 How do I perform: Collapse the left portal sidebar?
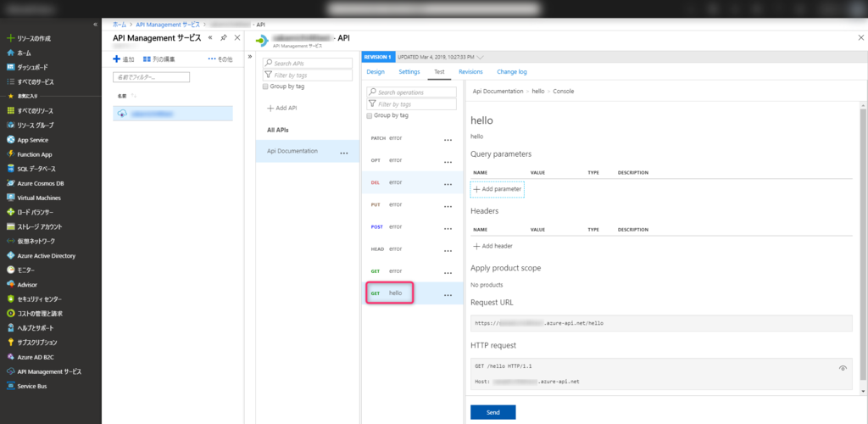click(96, 25)
